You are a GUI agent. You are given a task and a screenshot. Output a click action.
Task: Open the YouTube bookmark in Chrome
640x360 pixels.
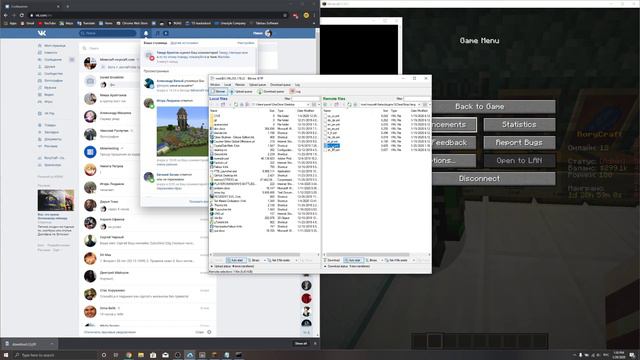(47, 23)
